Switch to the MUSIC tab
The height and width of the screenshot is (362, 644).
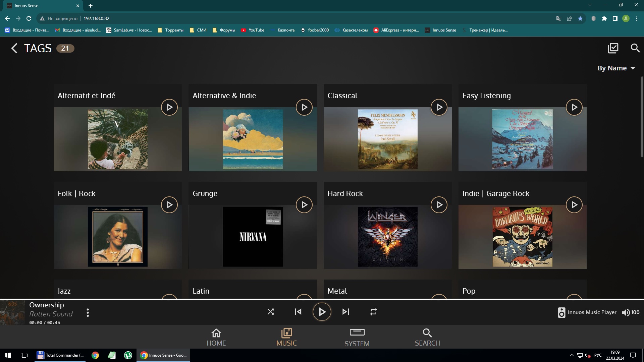coord(286,337)
